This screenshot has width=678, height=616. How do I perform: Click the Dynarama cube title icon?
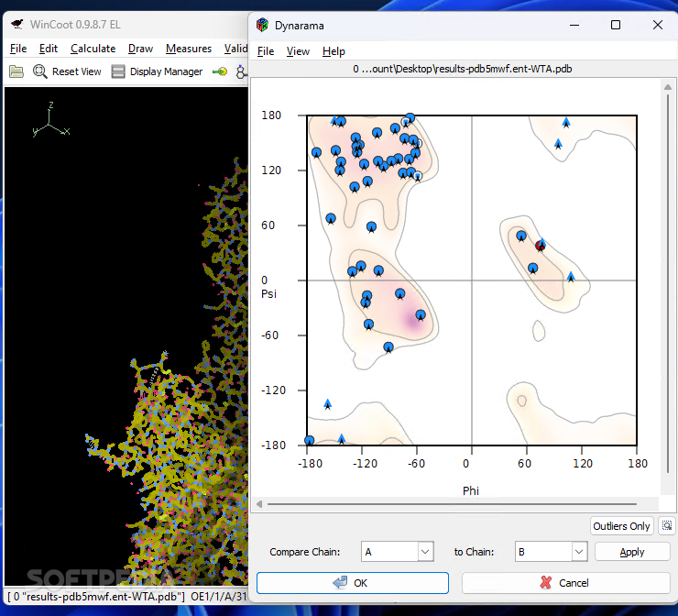(x=262, y=25)
